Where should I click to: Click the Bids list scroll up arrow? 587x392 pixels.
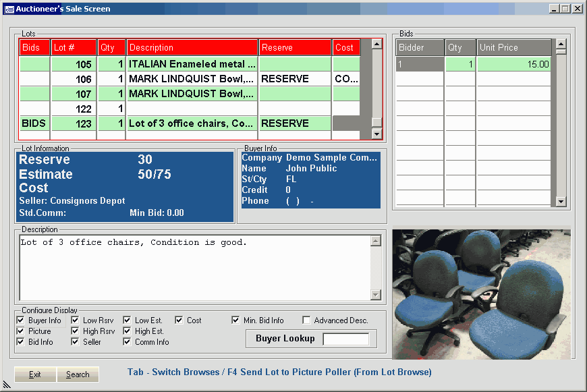561,44
